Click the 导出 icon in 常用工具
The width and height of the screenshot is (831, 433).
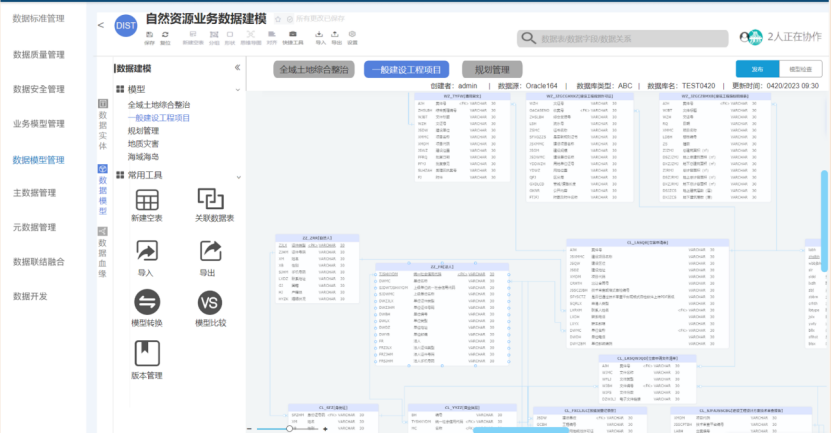click(x=210, y=252)
